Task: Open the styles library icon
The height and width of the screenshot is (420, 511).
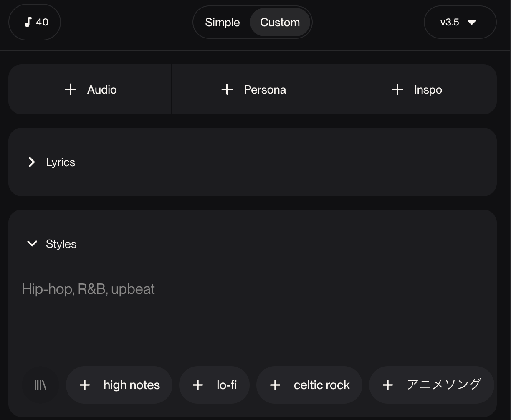Action: pyautogui.click(x=40, y=385)
